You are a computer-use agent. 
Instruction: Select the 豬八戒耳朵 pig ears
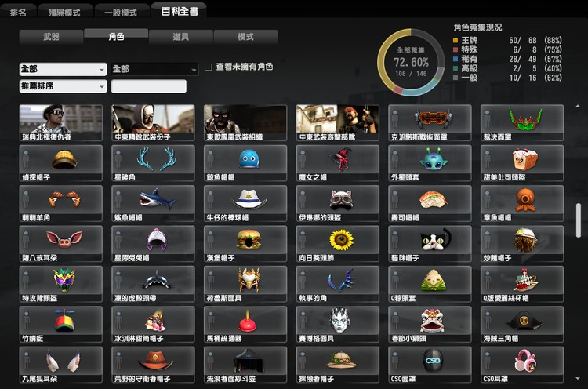click(60, 244)
